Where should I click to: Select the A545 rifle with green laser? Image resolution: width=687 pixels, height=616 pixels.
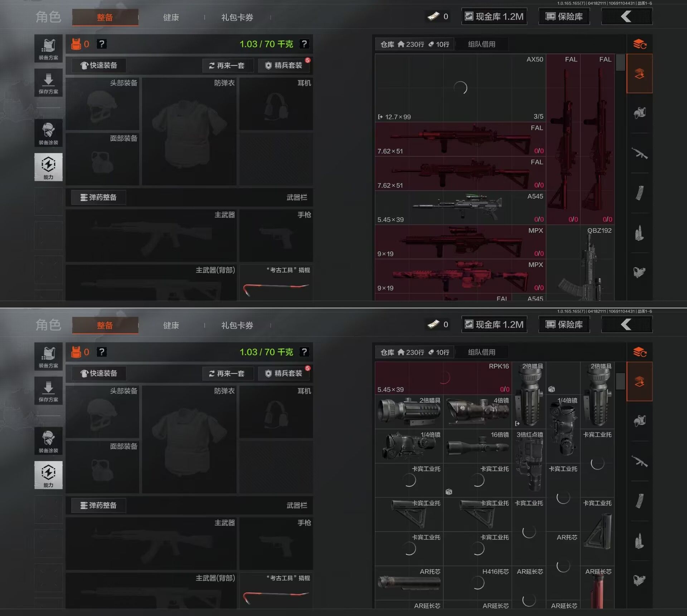pos(460,208)
